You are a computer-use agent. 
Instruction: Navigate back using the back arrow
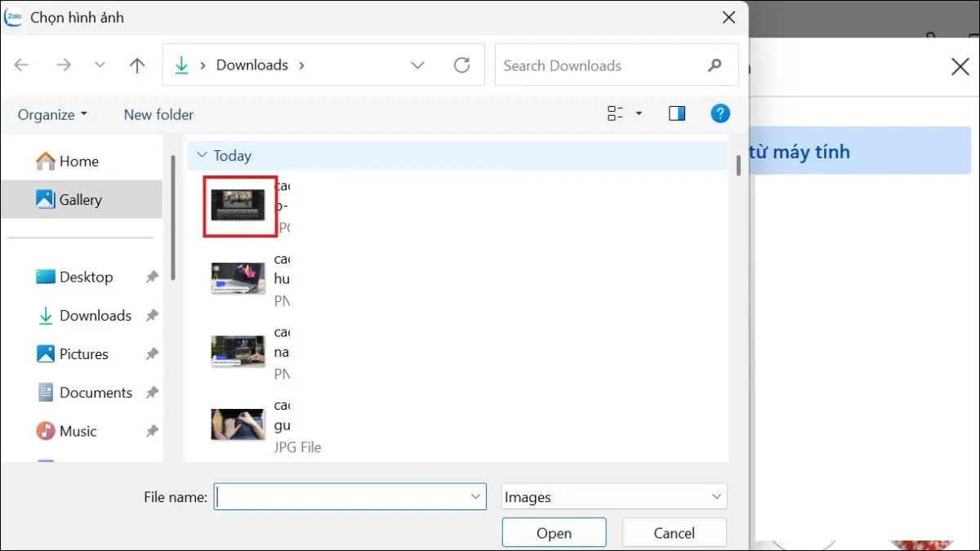pyautogui.click(x=21, y=64)
